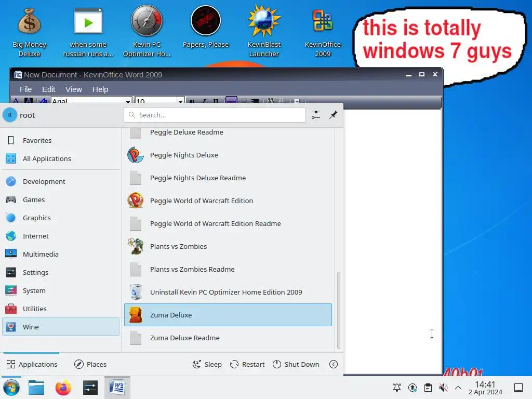Open the 'when some russian runs a...' desktop shortcut
This screenshot has width=532, height=399.
coord(88,32)
